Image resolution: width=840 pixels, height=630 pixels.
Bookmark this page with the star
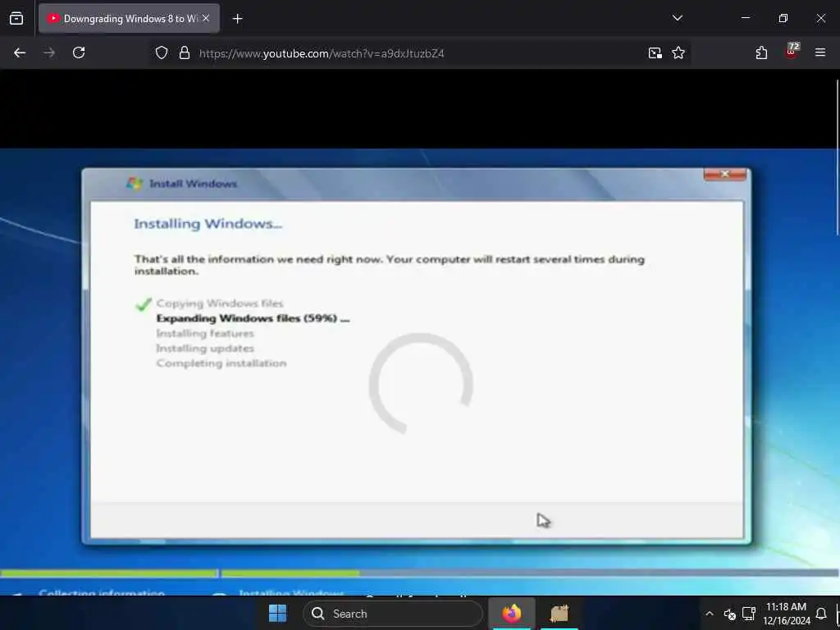point(678,52)
